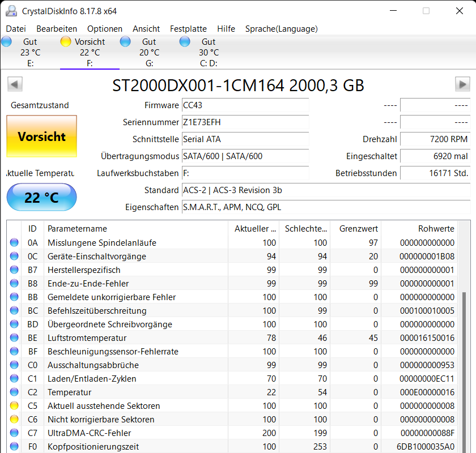Click the Firmware field CC43
The width and height of the screenshot is (476, 453).
(x=245, y=105)
